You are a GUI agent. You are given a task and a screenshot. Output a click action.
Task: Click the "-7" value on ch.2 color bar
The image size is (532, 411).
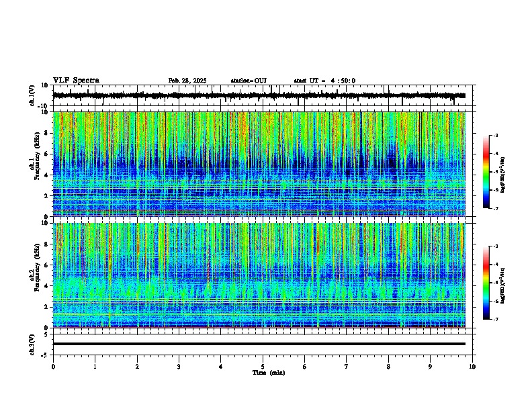495,319
